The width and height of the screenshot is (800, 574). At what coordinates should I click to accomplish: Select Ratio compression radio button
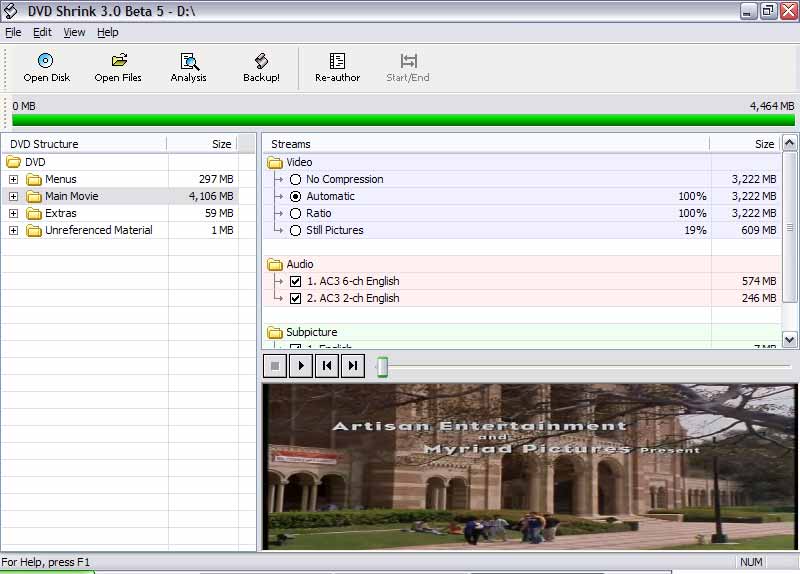[295, 213]
